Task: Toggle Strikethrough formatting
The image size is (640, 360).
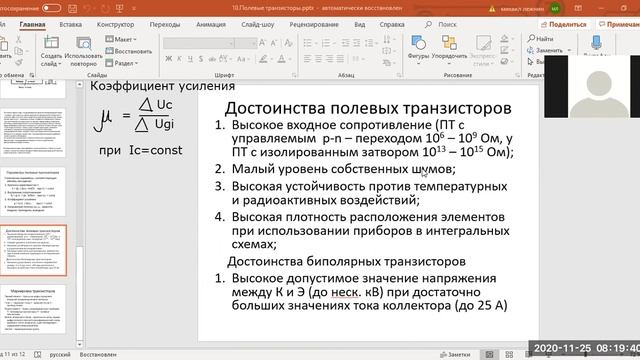Action: tap(212, 59)
